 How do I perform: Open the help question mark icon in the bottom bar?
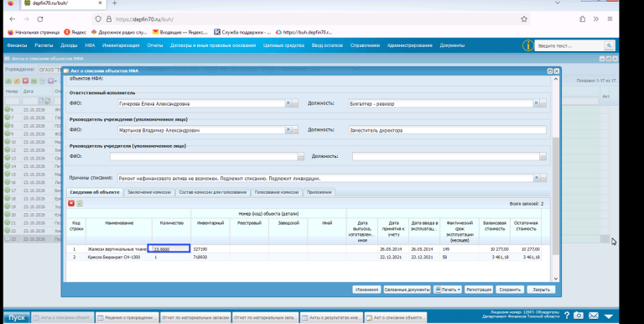(566, 316)
